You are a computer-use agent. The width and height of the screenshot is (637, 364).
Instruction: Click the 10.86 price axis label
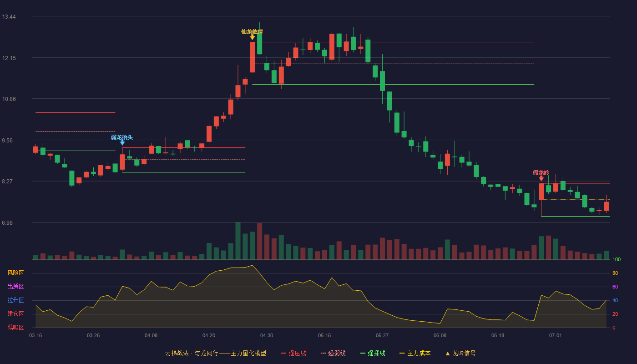click(9, 99)
